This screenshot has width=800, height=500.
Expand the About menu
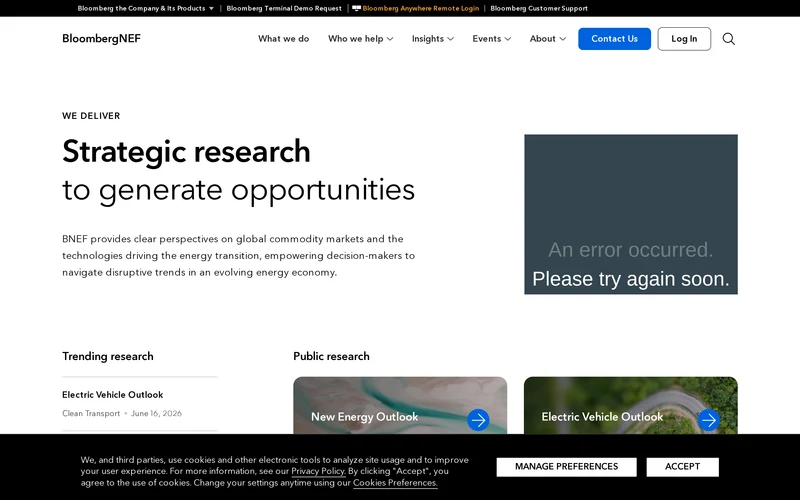tap(547, 39)
